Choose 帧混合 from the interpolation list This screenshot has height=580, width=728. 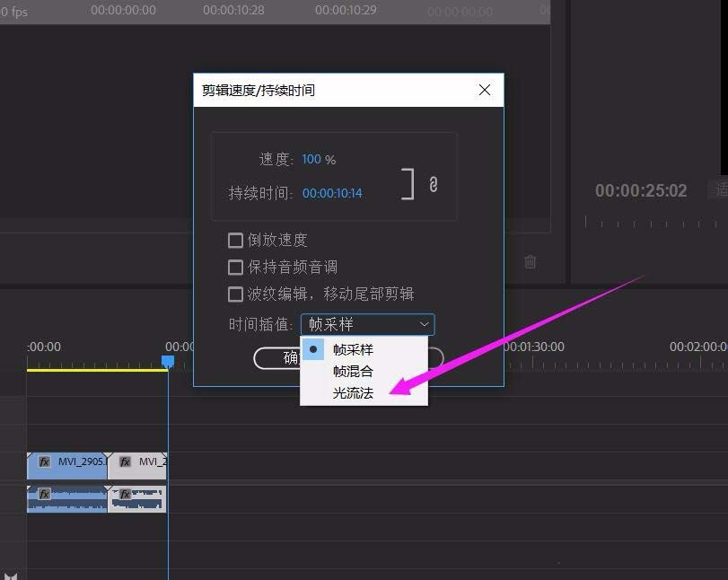click(352, 371)
